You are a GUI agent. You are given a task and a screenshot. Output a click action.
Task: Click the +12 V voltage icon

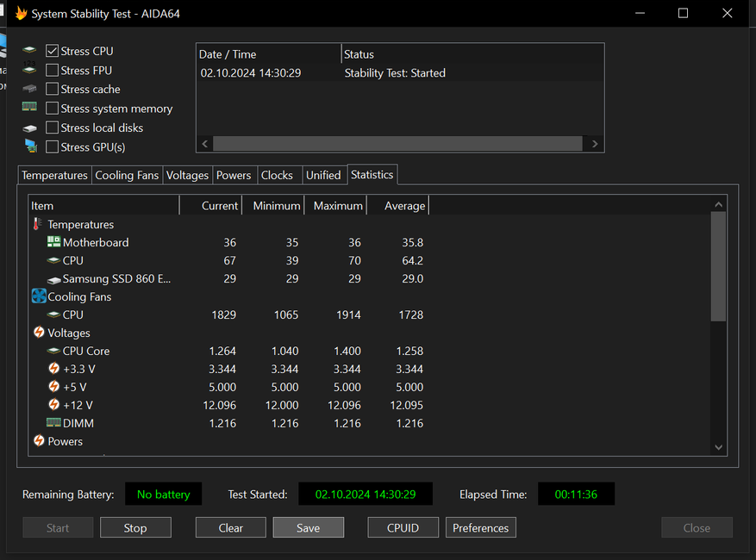(53, 405)
